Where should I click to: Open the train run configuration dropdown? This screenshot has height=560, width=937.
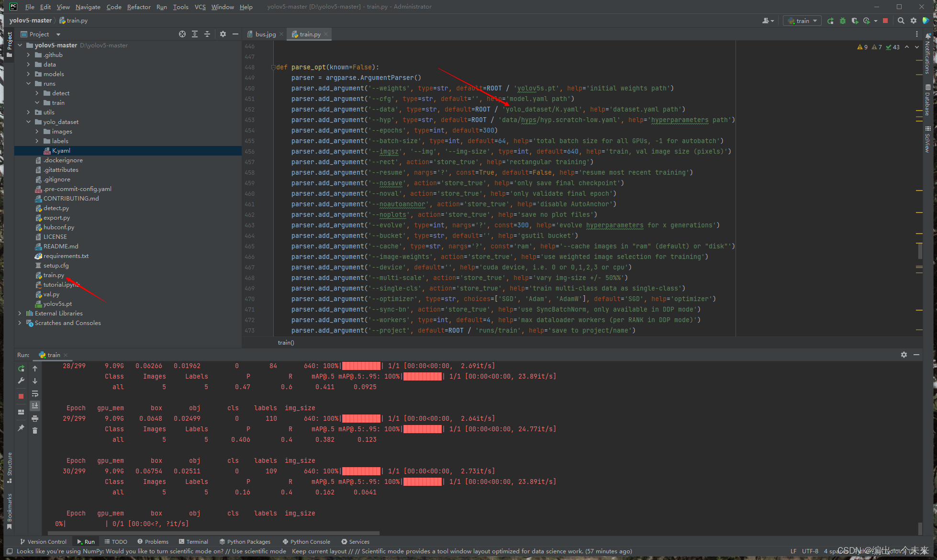pos(803,21)
